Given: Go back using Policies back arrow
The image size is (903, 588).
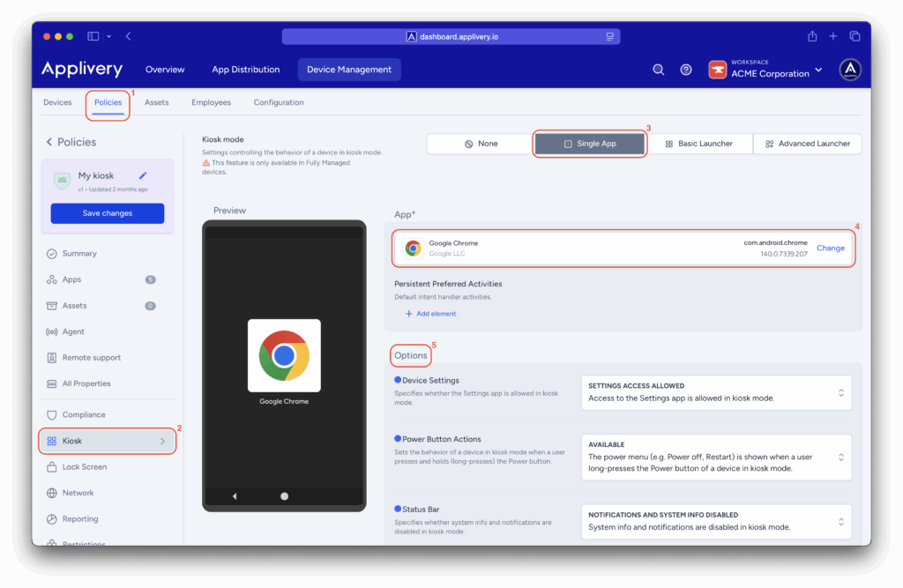Looking at the screenshot, I should (49, 142).
